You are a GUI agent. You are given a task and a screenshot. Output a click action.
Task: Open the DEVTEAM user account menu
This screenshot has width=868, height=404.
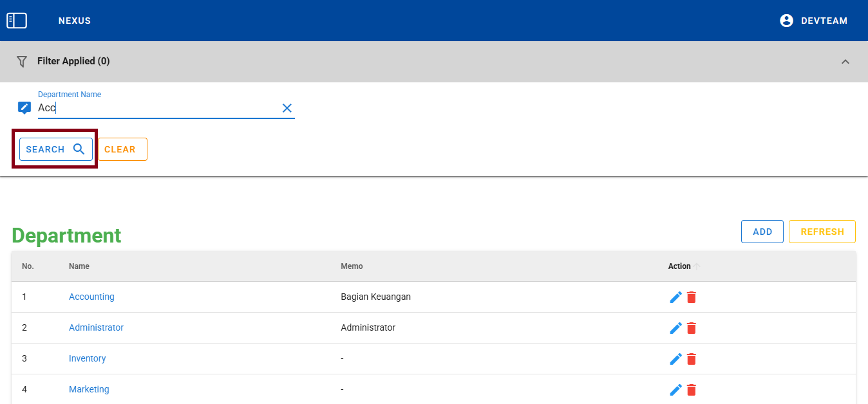coord(813,21)
